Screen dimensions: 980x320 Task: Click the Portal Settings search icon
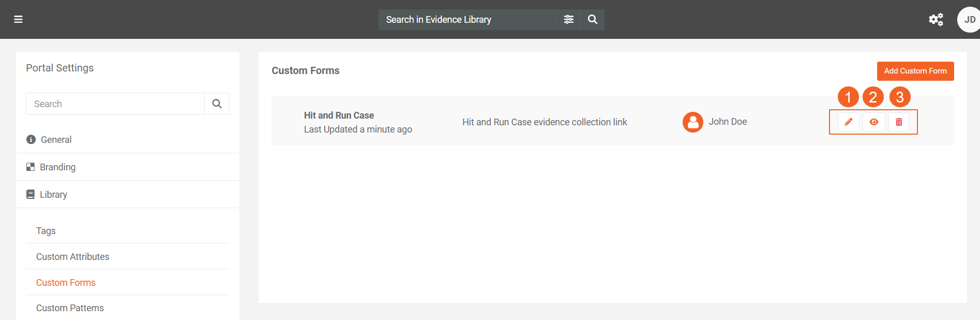(217, 104)
